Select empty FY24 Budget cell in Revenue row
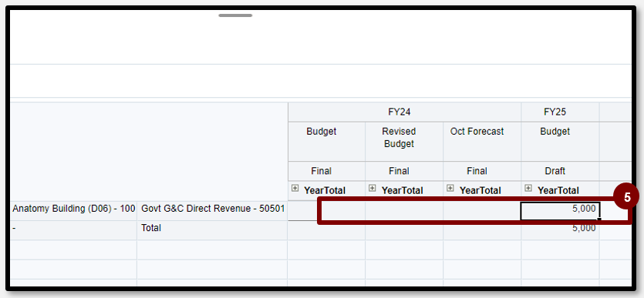The image size is (644, 298). (x=326, y=211)
